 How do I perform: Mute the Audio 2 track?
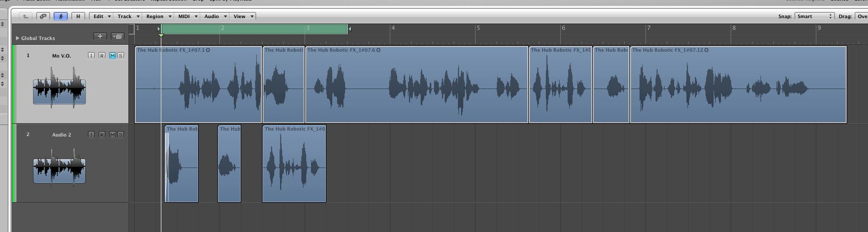click(x=112, y=134)
